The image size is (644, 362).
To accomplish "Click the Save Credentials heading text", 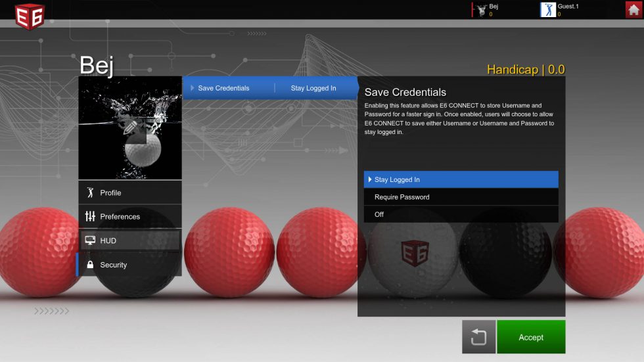I will (x=405, y=92).
